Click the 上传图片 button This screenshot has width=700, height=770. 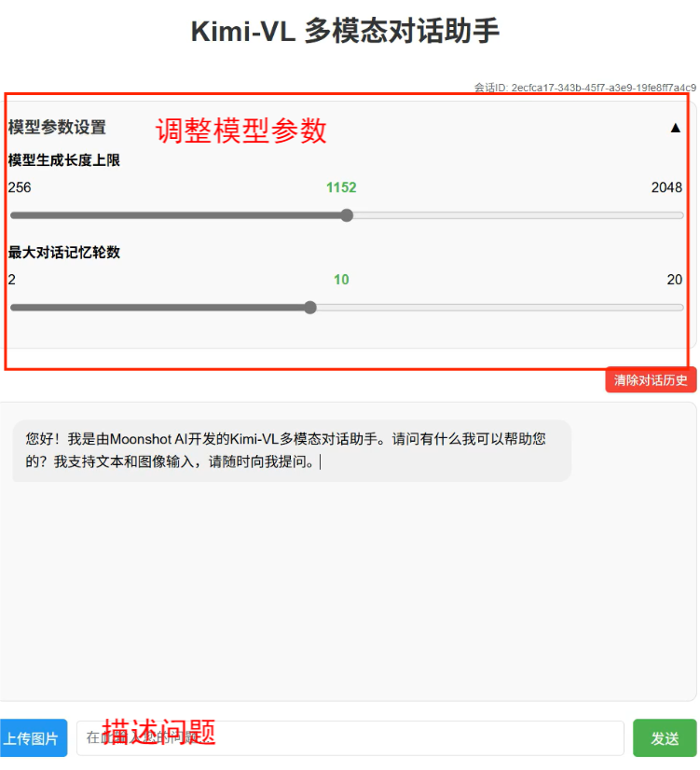(x=34, y=737)
